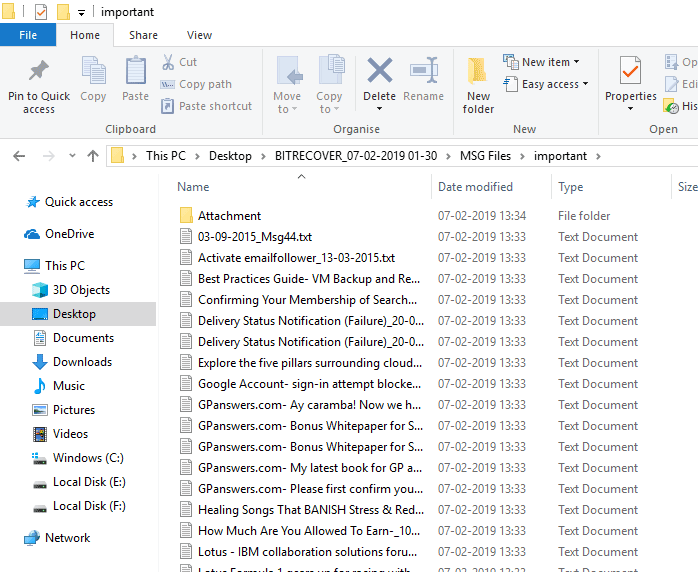Click BITRECOVER_07-02-2019 01-30 breadcrumb
This screenshot has width=698, height=572.
[356, 156]
